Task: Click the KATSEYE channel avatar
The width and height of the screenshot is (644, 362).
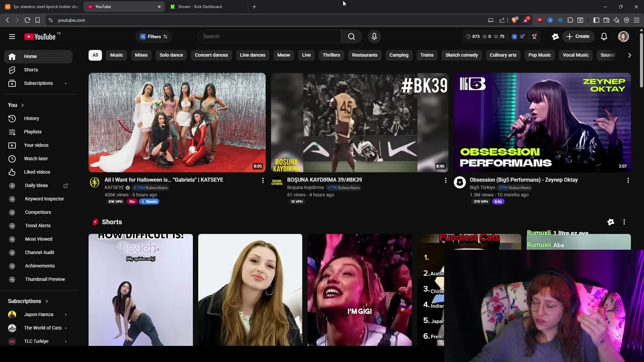Action: [x=95, y=183]
